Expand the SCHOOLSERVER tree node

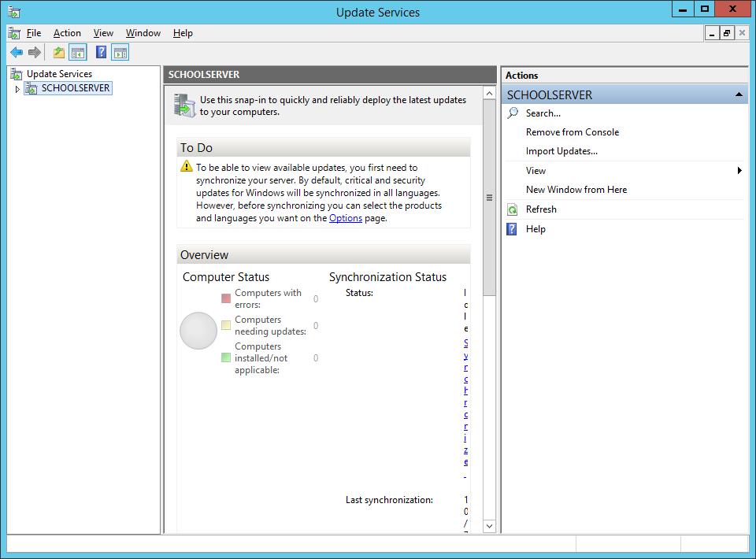pyautogui.click(x=17, y=89)
